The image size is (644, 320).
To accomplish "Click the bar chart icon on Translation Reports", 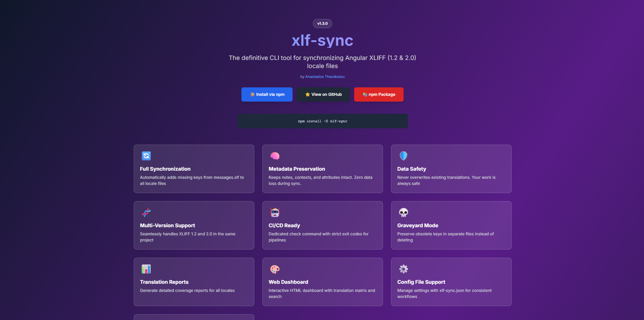I will [x=146, y=269].
